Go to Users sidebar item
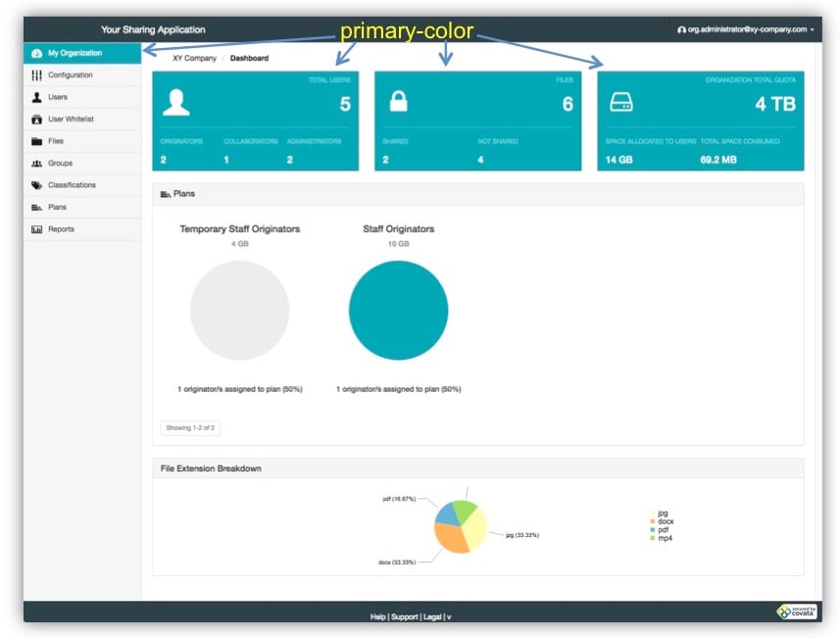The width and height of the screenshot is (840, 638). click(x=82, y=97)
